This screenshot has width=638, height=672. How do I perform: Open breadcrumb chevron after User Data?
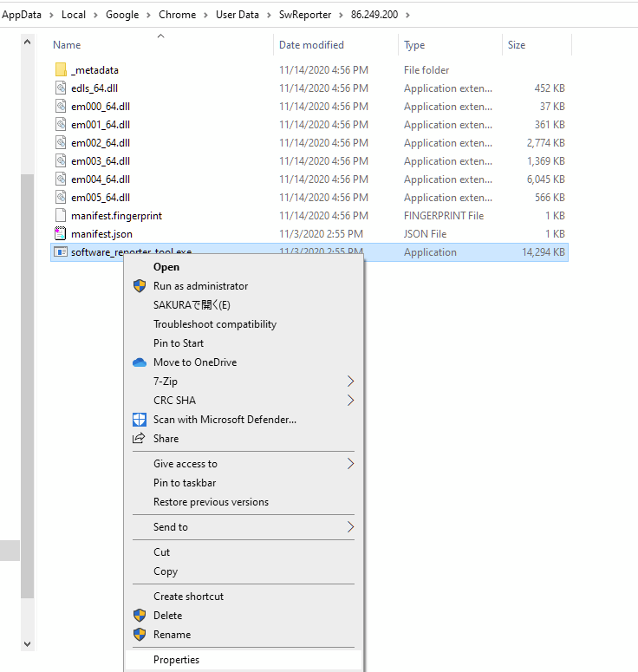click(269, 15)
